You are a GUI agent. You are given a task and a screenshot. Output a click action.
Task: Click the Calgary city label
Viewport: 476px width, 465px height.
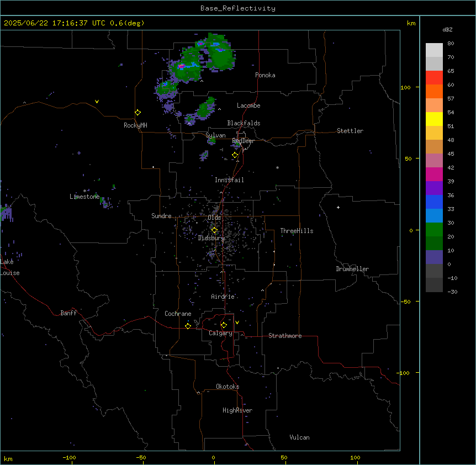220,333
